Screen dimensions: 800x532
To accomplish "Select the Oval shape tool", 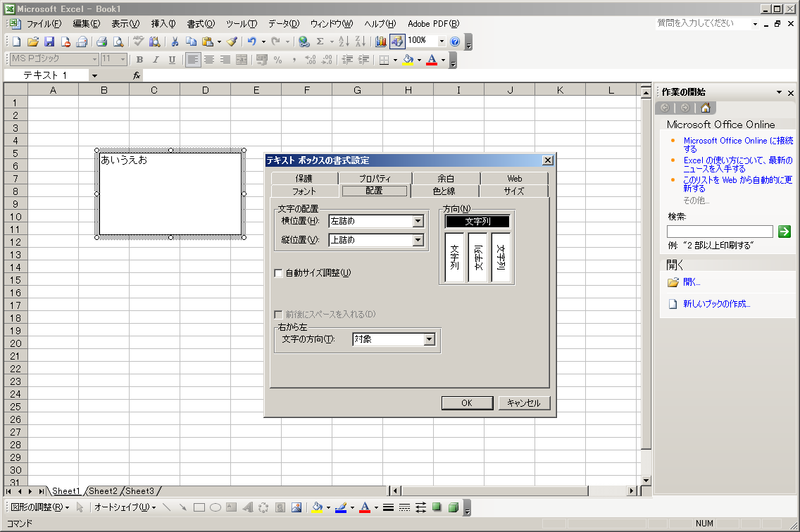I will click(215, 507).
